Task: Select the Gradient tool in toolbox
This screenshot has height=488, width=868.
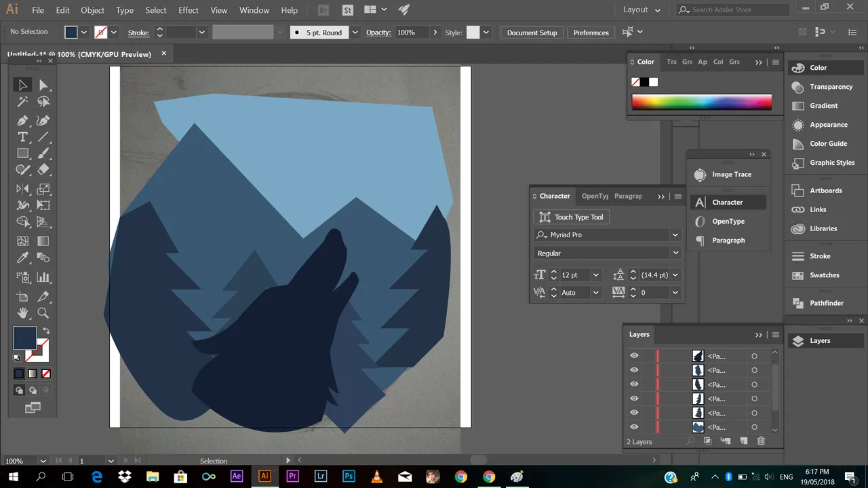Action: pyautogui.click(x=43, y=241)
